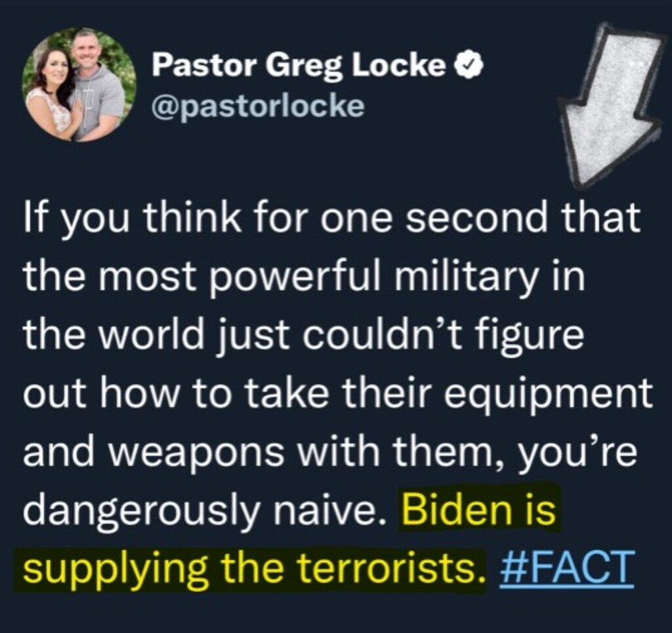
Task: Click the line 'the world just couldn't figure'
Action: (x=303, y=337)
